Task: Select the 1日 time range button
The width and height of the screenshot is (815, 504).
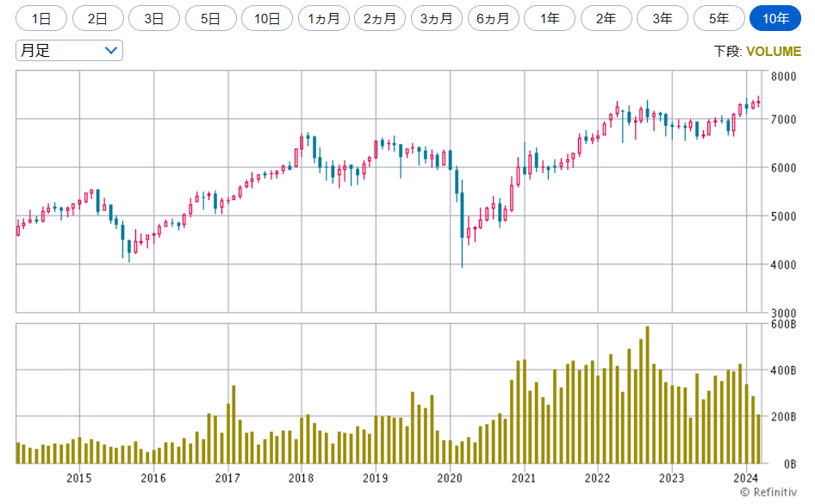Action: 41,18
